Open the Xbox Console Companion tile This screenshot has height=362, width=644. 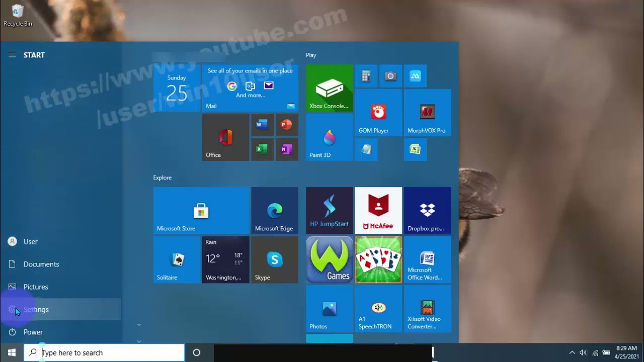point(330,88)
